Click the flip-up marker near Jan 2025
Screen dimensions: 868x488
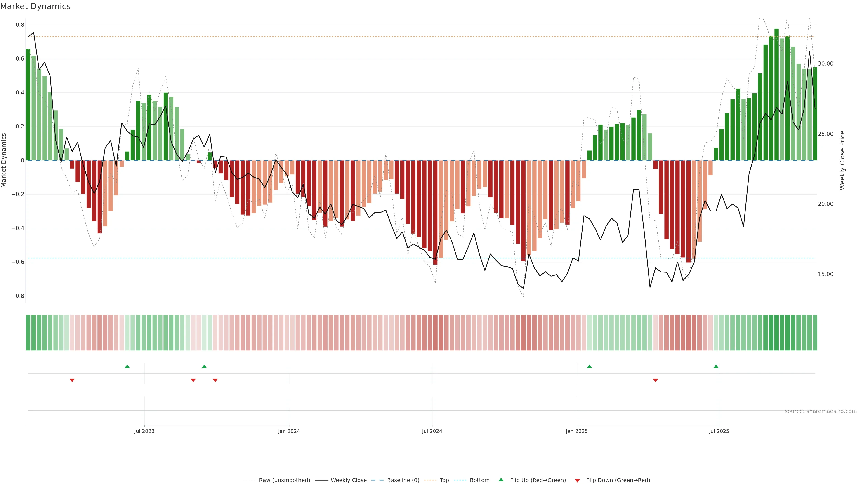pos(589,366)
